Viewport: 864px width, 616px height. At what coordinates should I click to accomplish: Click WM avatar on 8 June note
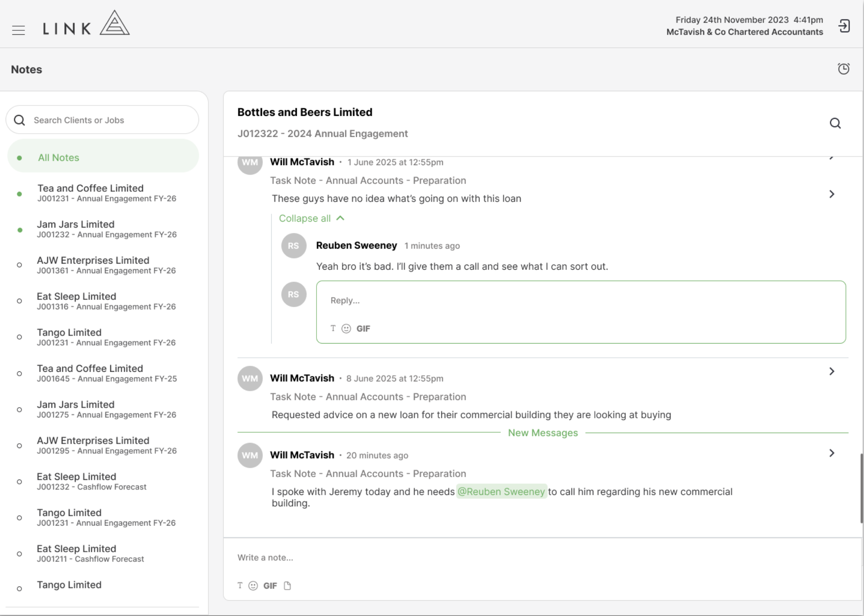(250, 378)
